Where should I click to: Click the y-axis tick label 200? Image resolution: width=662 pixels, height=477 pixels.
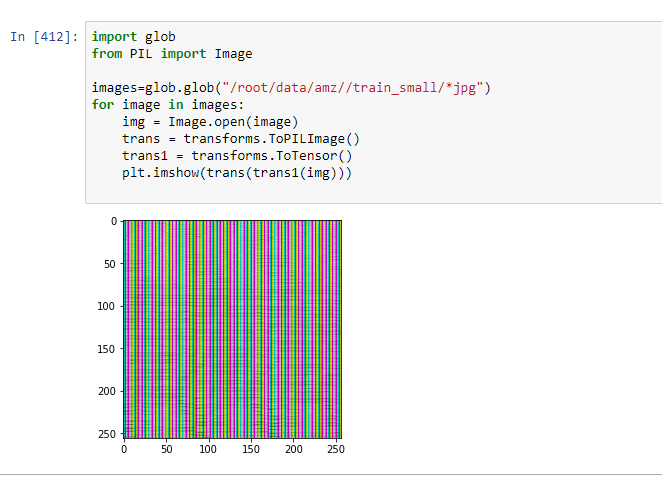click(104, 391)
